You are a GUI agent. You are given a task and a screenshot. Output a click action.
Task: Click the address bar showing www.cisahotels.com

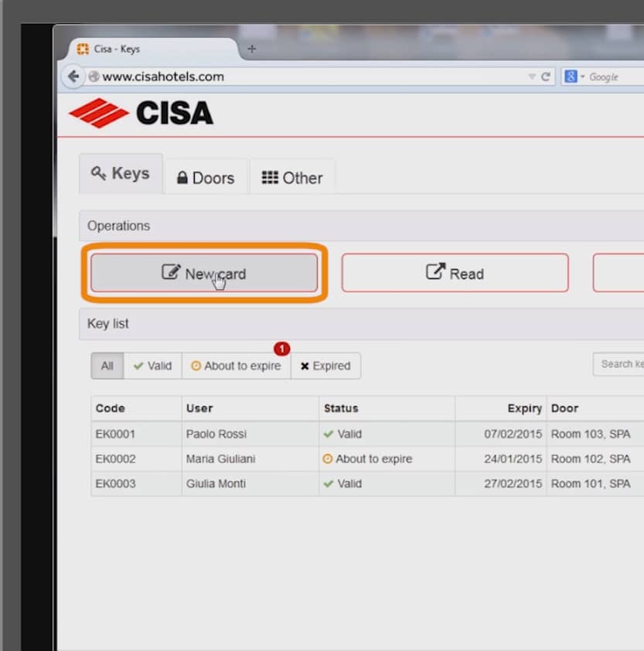(309, 77)
